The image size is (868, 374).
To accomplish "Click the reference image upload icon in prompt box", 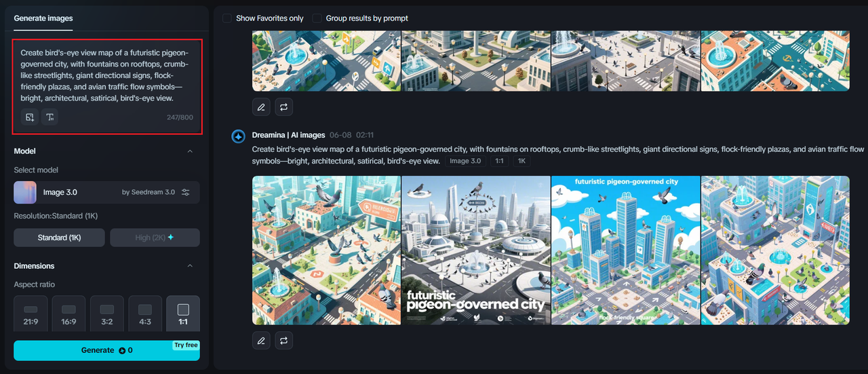I will (30, 117).
